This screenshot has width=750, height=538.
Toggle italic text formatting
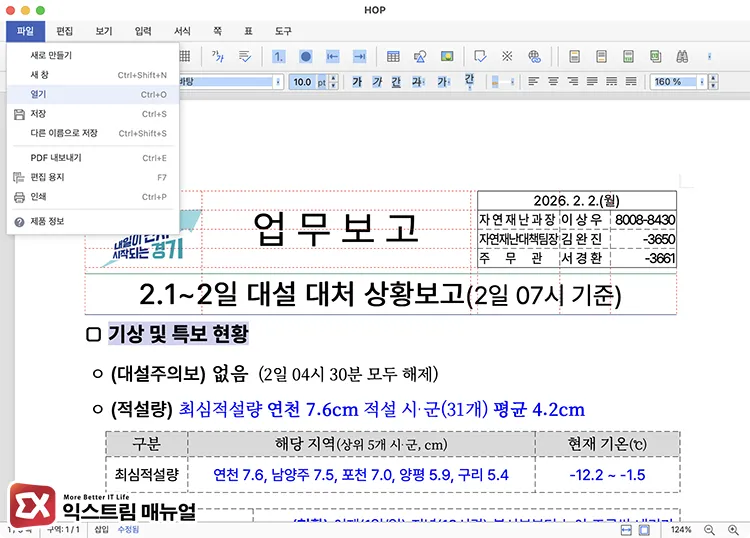point(377,82)
